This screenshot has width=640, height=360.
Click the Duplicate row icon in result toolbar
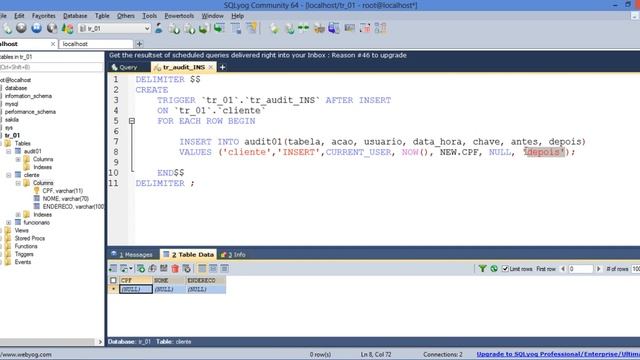coord(152,268)
